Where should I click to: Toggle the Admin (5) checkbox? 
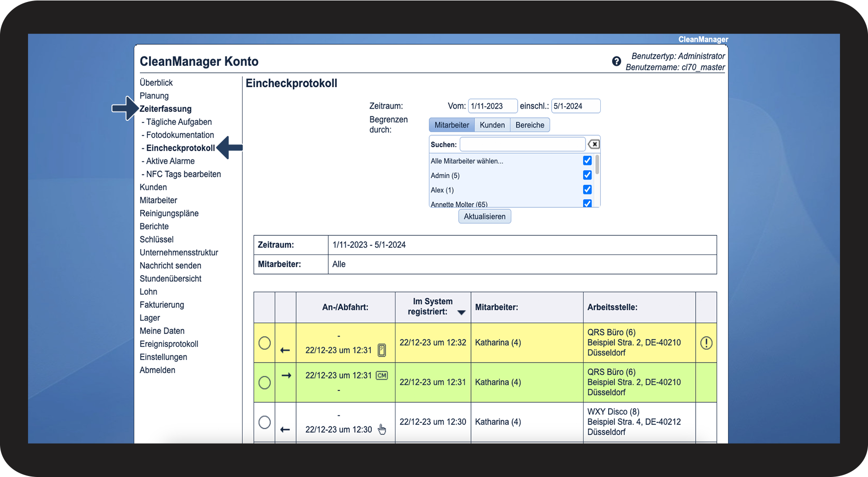point(587,175)
